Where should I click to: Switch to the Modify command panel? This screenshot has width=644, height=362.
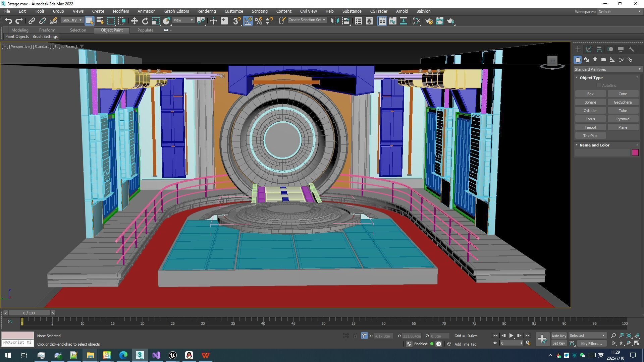coord(589,49)
